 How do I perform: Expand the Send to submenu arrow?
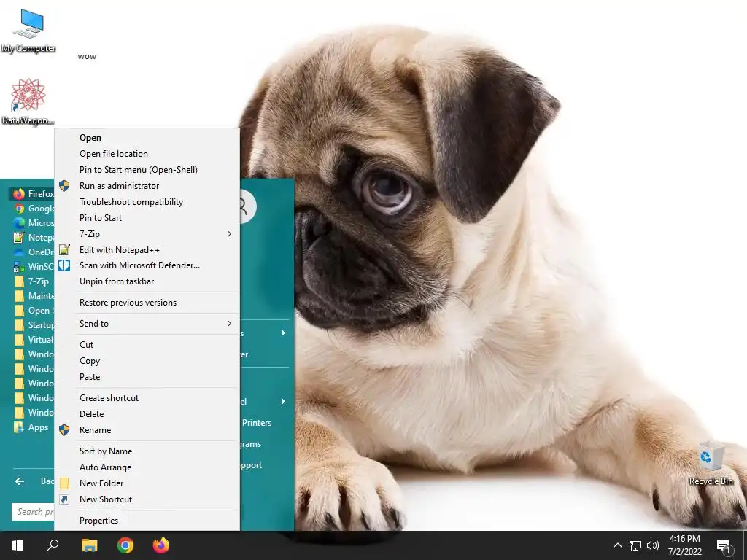[x=229, y=323]
